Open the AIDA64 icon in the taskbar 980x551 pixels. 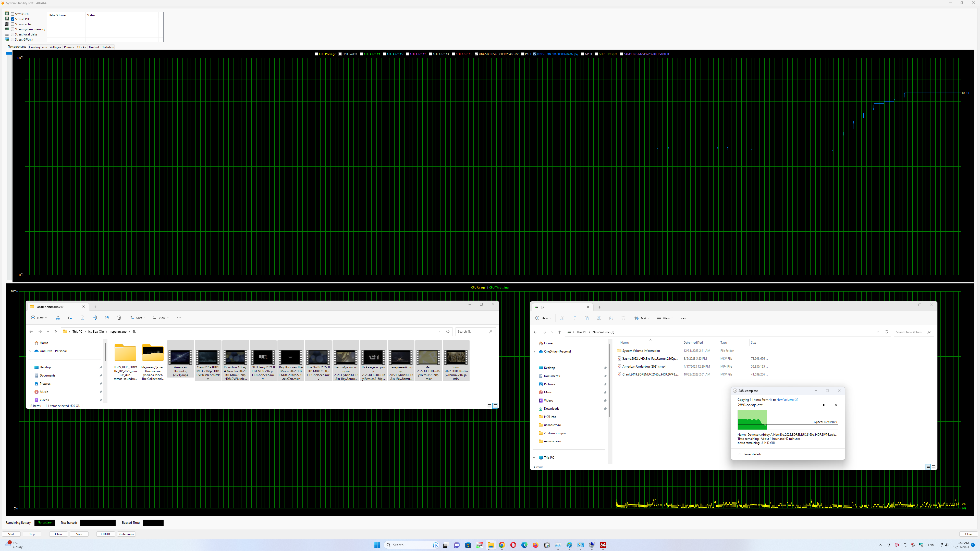(x=603, y=545)
